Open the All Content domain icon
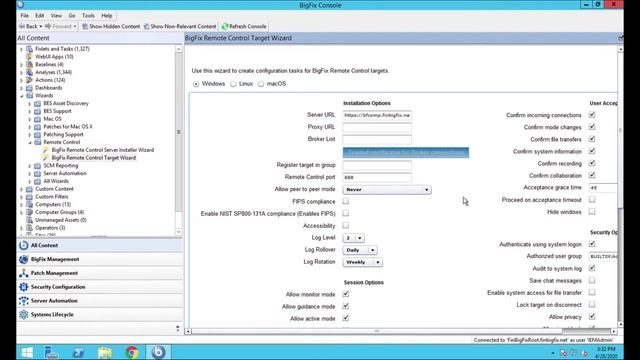 click(24, 245)
